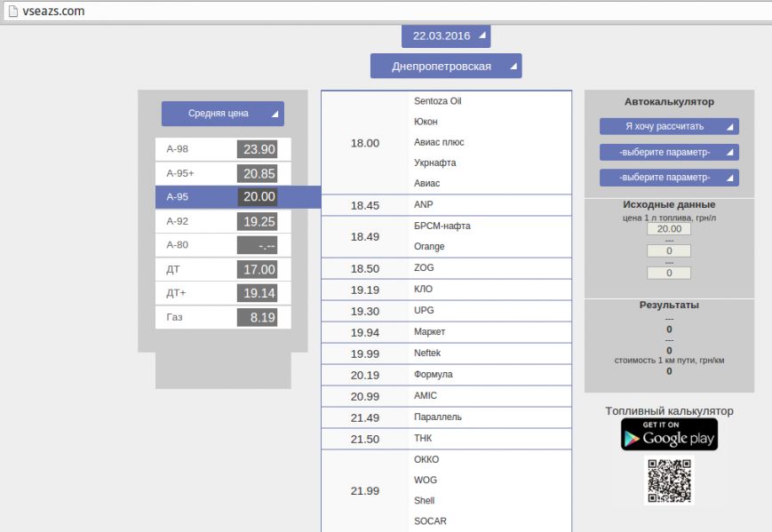Image resolution: width=772 pixels, height=532 pixels.
Task: Click the 18.50 price cell
Action: [x=365, y=269]
